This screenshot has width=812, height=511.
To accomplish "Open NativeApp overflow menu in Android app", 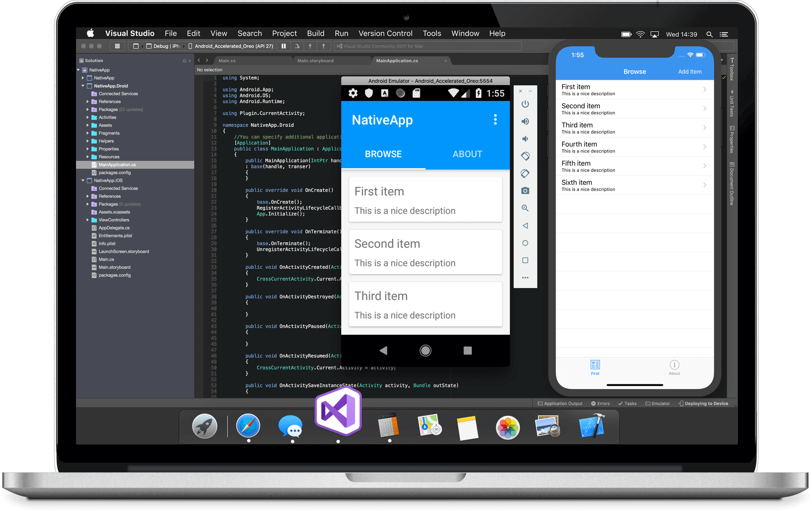I will coord(495,120).
